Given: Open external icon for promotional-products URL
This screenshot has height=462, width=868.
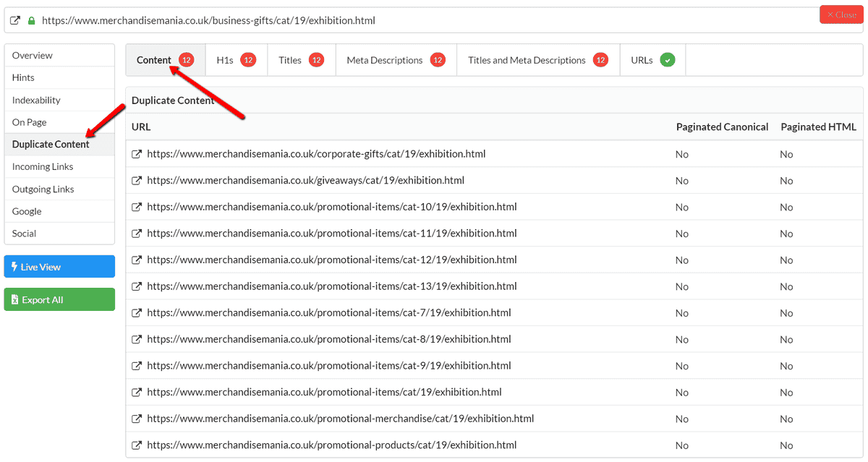Looking at the screenshot, I should click(137, 445).
